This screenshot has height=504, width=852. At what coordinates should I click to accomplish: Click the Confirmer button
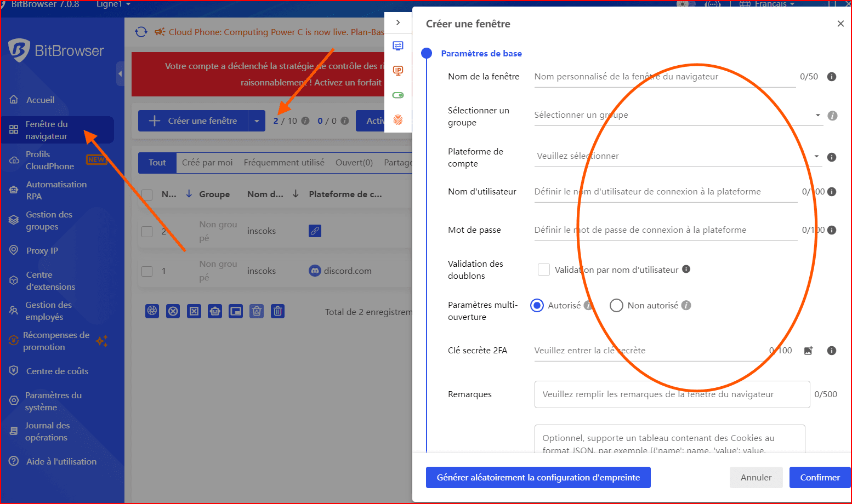pos(819,477)
